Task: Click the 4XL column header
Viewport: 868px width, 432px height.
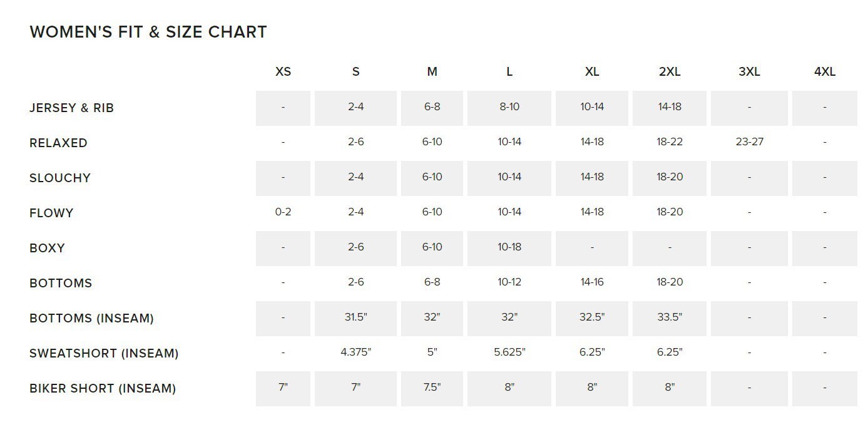Action: [x=824, y=72]
